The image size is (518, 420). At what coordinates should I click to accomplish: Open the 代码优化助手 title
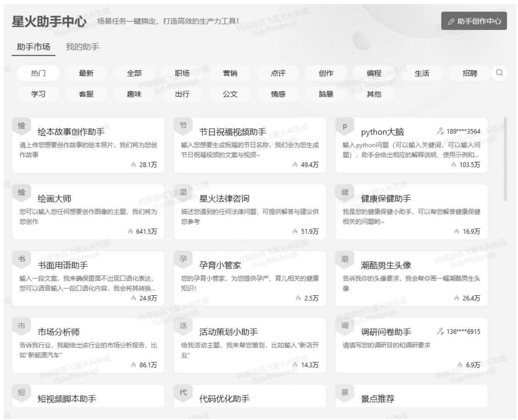(x=224, y=399)
